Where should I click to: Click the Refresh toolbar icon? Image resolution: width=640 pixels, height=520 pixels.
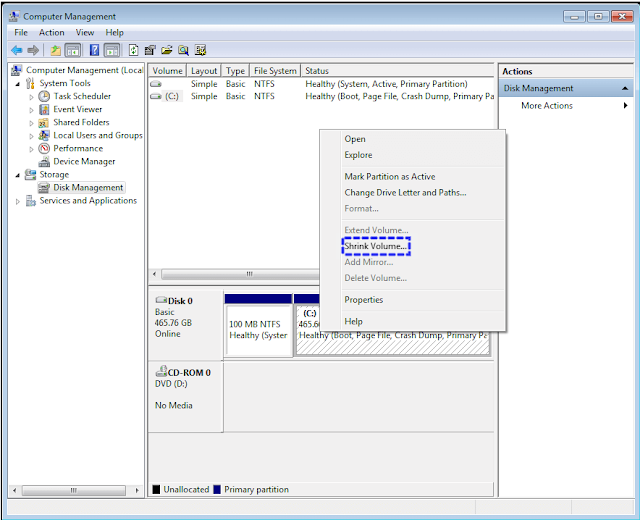[x=133, y=50]
